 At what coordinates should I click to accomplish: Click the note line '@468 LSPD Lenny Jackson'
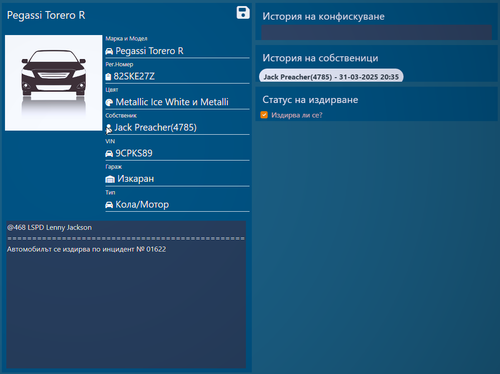click(49, 228)
